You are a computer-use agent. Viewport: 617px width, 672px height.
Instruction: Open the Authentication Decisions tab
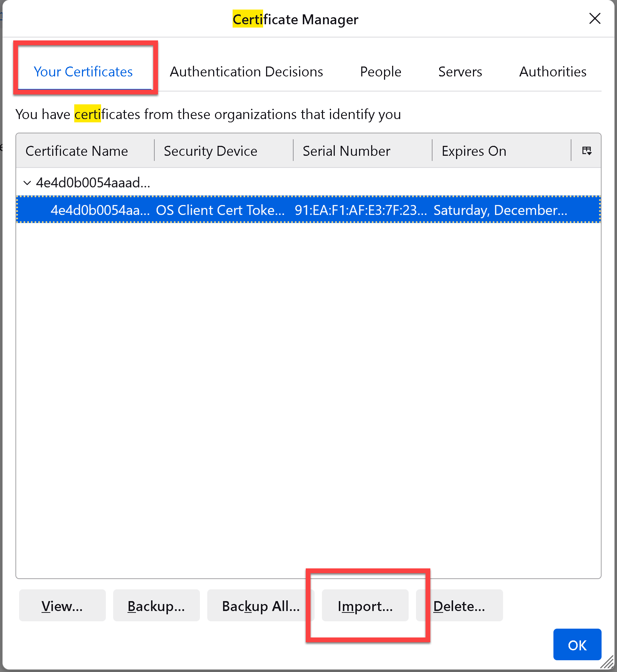coord(246,72)
